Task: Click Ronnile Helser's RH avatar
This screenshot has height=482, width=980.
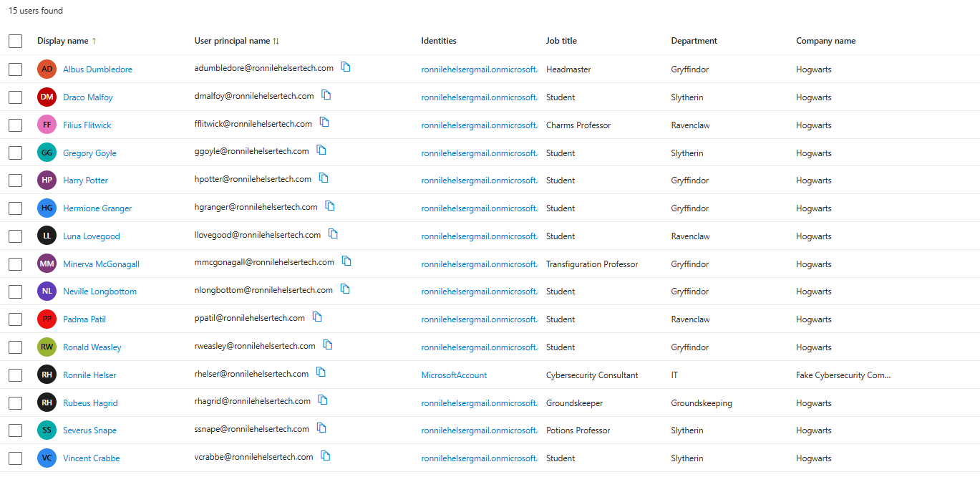Action: click(x=47, y=375)
